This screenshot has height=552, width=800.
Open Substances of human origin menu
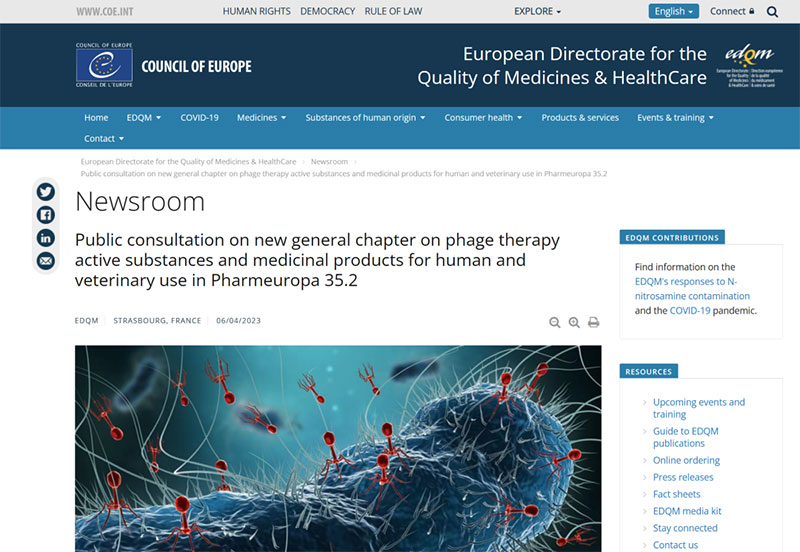tap(365, 118)
